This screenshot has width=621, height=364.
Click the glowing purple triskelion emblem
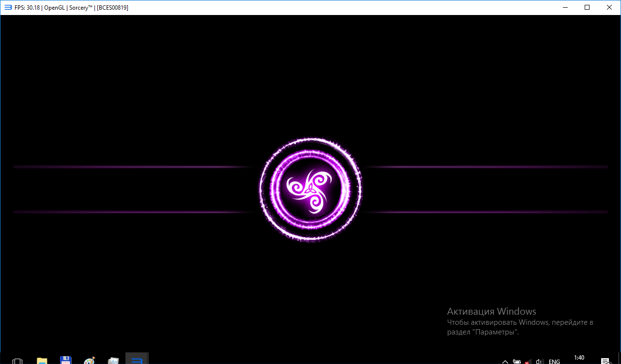[x=310, y=189]
